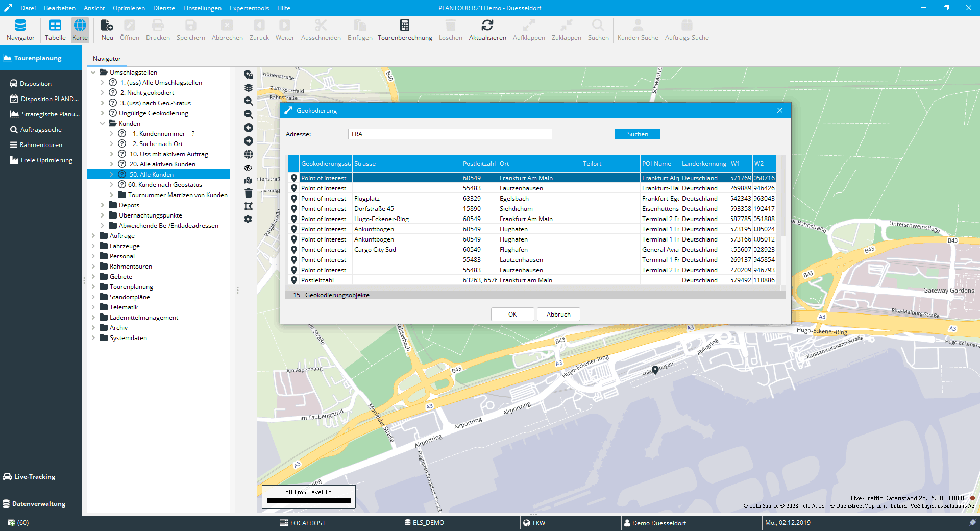Cancel dialog with Abbruch
980x531 pixels.
(x=558, y=315)
